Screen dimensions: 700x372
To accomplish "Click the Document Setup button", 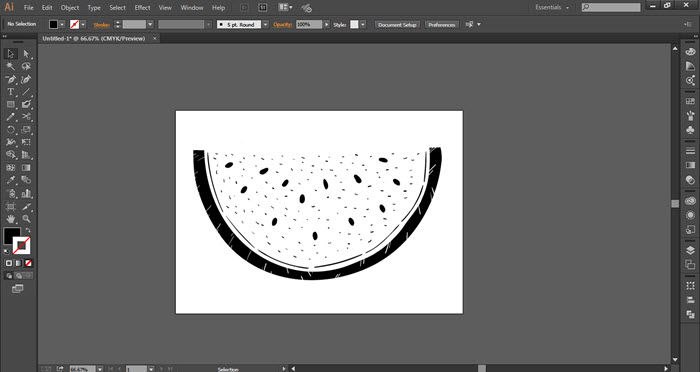I will [x=397, y=25].
